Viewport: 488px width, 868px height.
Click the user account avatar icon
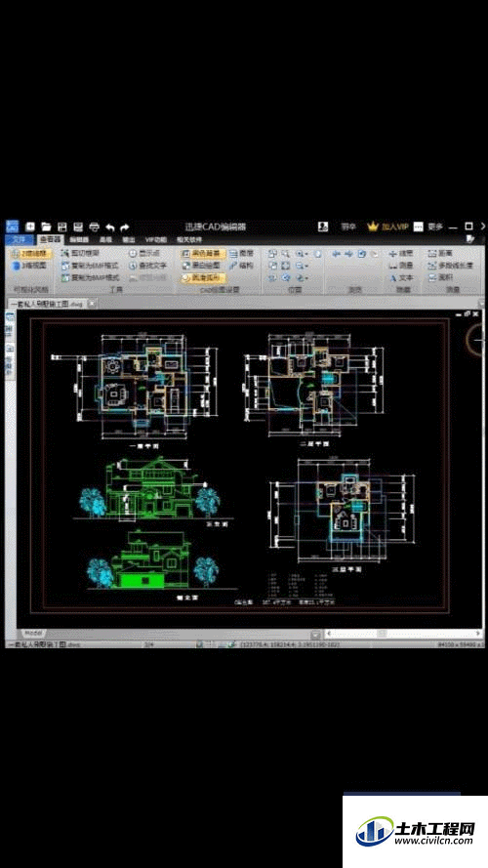click(x=323, y=227)
